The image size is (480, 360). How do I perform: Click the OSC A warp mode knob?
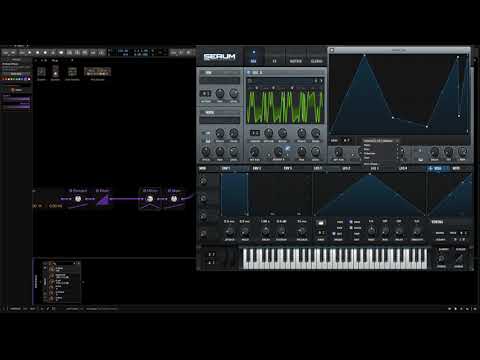click(x=278, y=152)
